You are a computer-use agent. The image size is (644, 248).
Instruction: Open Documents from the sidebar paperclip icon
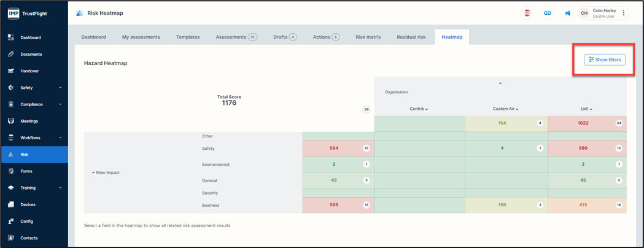click(11, 54)
